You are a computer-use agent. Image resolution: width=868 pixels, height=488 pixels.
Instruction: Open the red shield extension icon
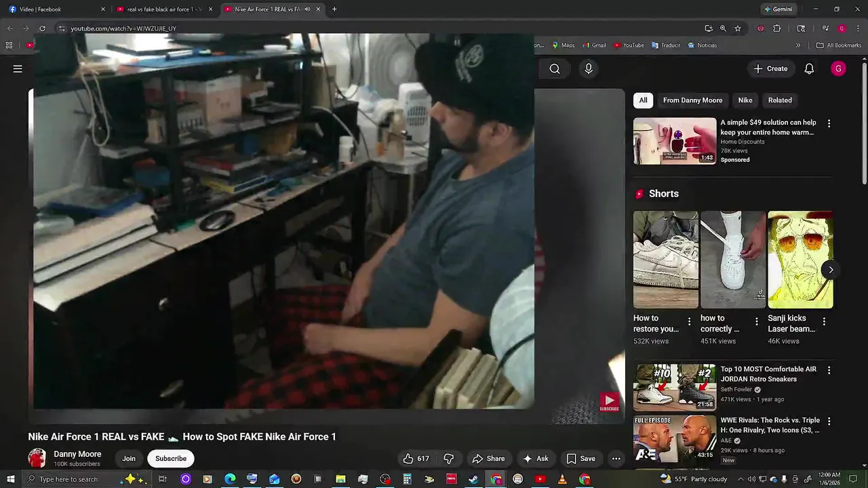760,28
